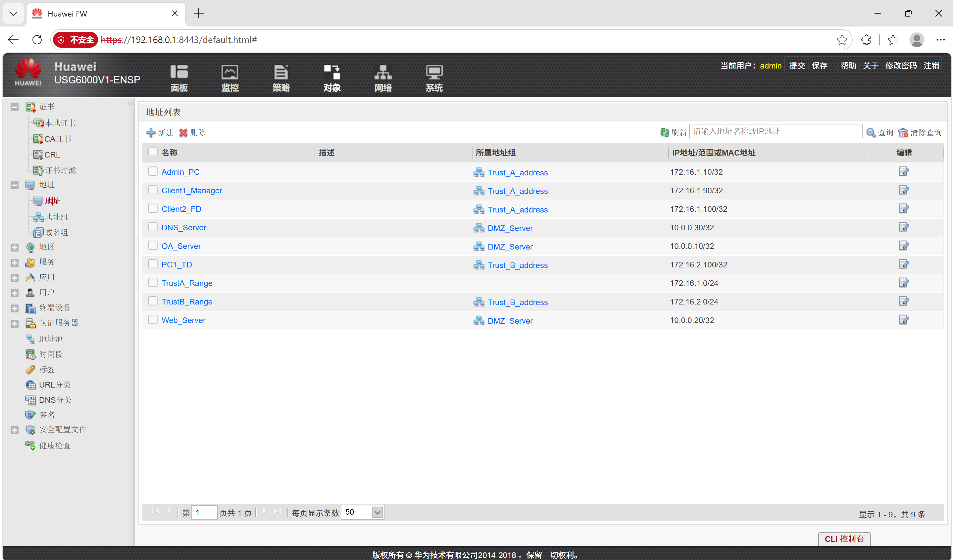Viewport: 953px width, 560px height.
Task: Select the PC1_TD row checkbox
Action: tap(153, 264)
